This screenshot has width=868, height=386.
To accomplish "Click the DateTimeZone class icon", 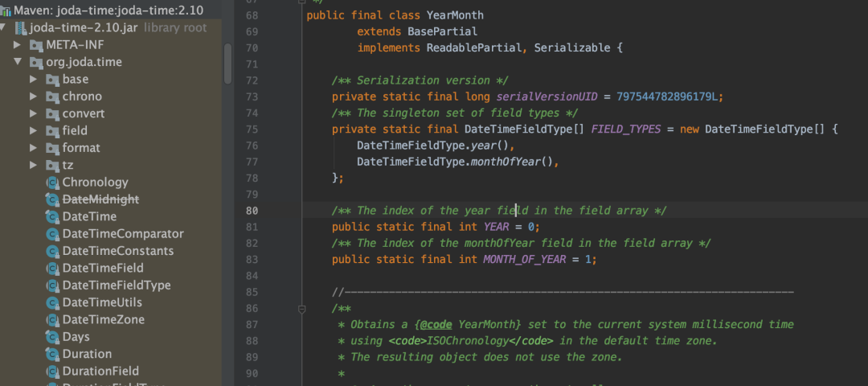I will pos(52,319).
